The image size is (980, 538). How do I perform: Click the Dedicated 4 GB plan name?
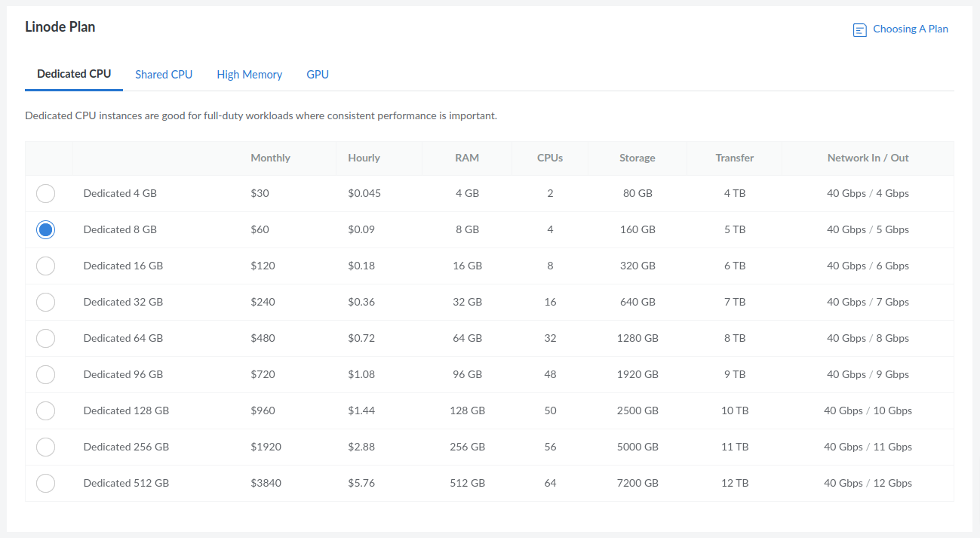(x=120, y=193)
